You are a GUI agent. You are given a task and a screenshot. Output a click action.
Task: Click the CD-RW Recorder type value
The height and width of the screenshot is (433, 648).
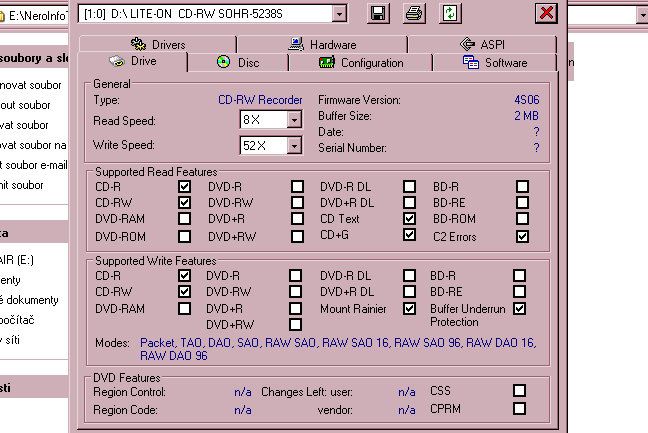click(260, 100)
